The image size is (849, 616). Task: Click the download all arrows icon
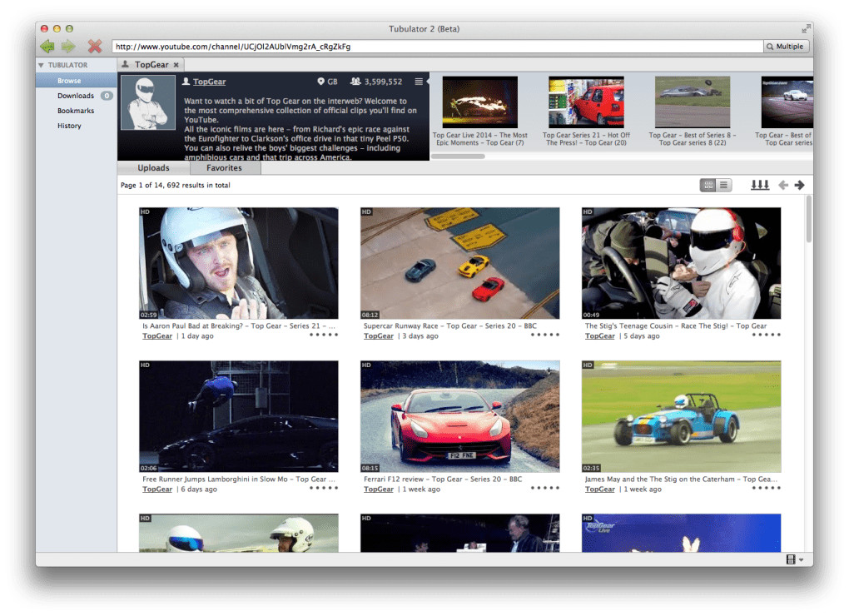(x=760, y=185)
